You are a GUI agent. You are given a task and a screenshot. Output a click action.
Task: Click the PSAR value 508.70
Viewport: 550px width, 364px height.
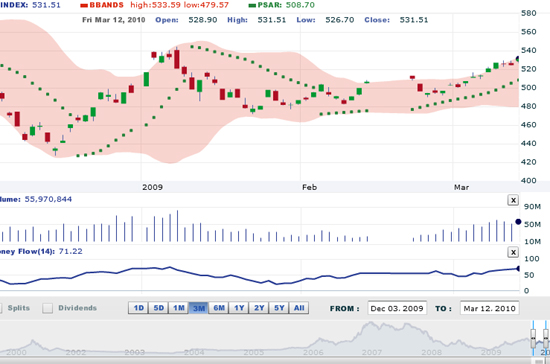[x=300, y=5]
